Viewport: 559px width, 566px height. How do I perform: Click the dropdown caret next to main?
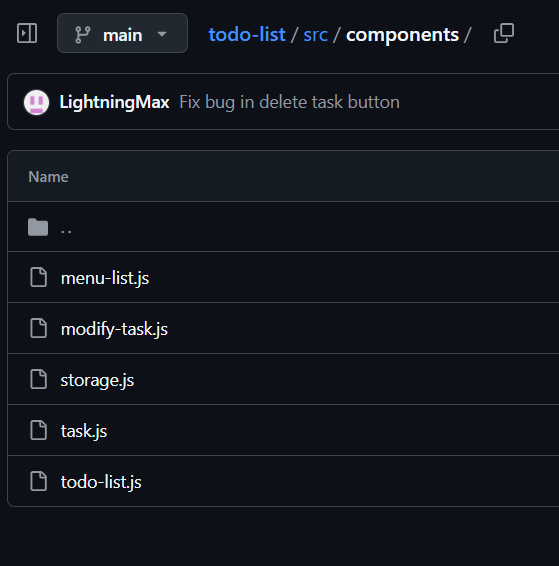162,34
